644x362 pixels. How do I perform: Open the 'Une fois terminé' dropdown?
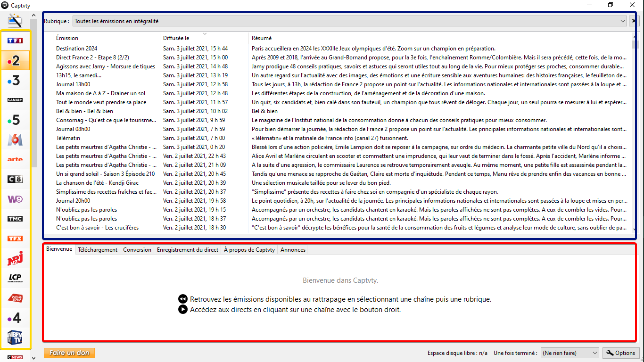[x=594, y=353]
